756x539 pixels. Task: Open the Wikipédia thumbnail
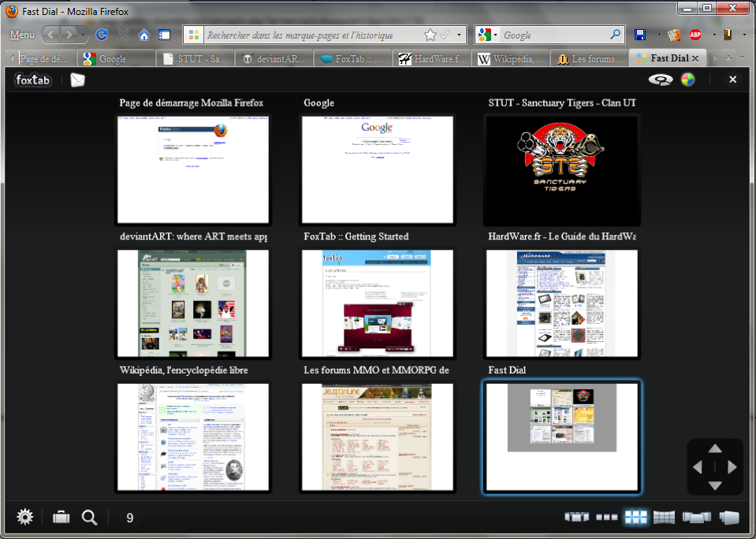(193, 437)
